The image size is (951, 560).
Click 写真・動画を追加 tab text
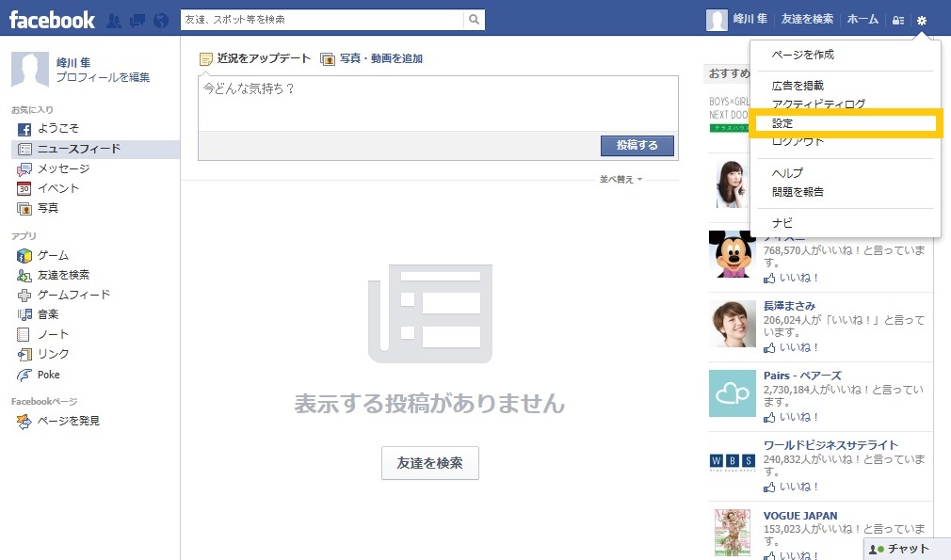(381, 58)
